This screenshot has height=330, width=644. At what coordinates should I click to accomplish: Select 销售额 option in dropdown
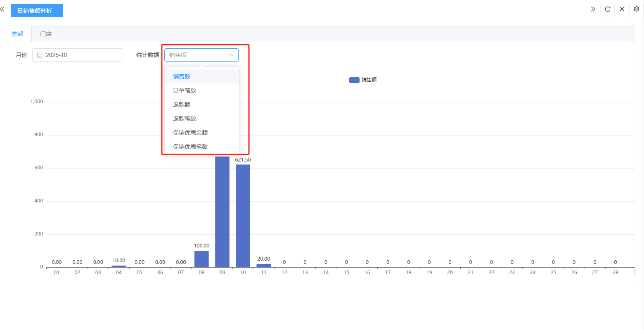[x=182, y=76]
